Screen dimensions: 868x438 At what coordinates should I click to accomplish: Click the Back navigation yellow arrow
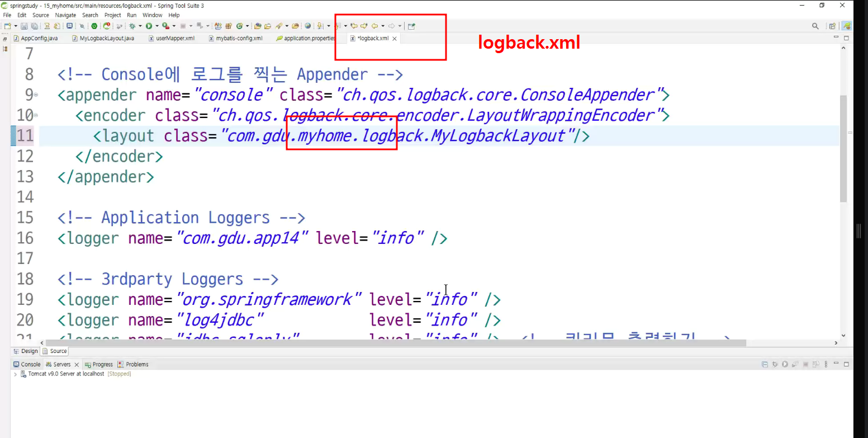click(374, 26)
